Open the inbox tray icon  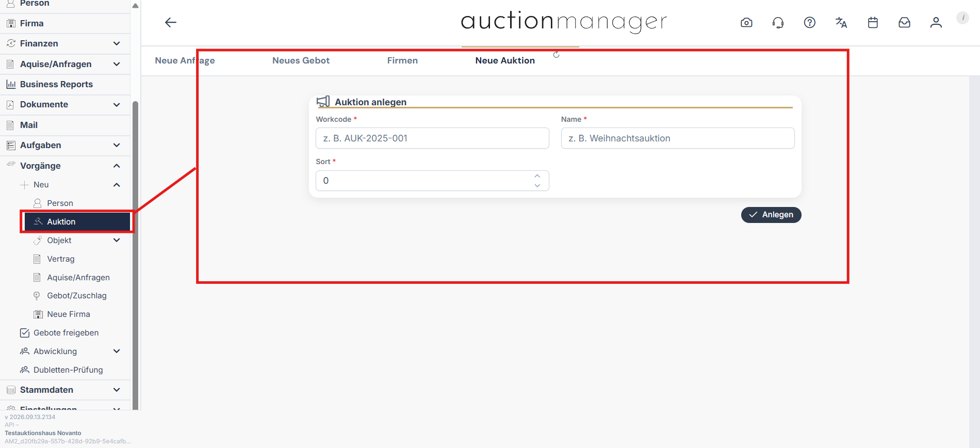(x=905, y=23)
